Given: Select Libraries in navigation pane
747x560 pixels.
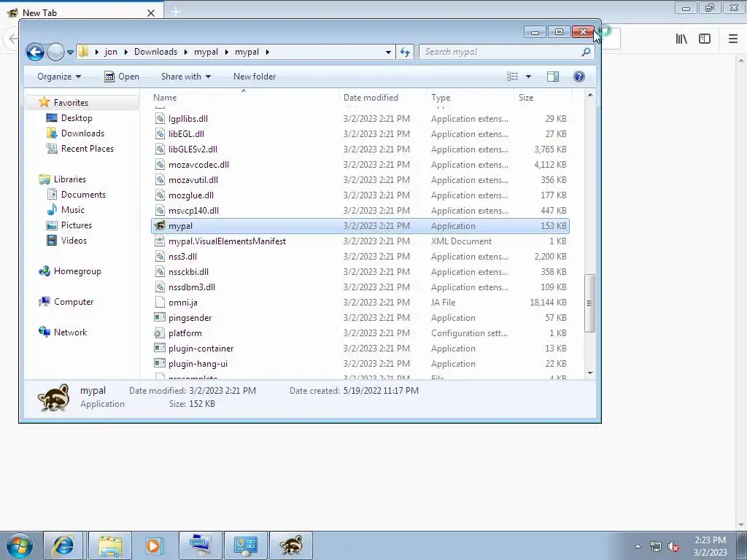Looking at the screenshot, I should point(69,179).
